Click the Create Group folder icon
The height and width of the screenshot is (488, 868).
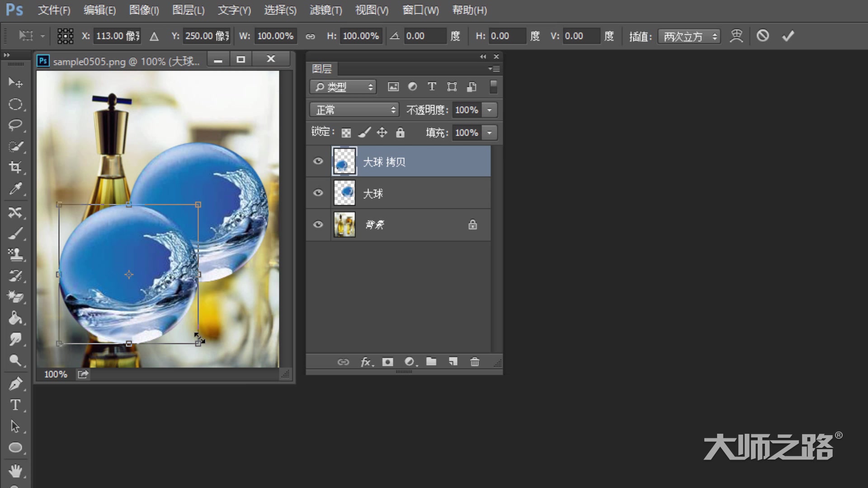pos(432,361)
